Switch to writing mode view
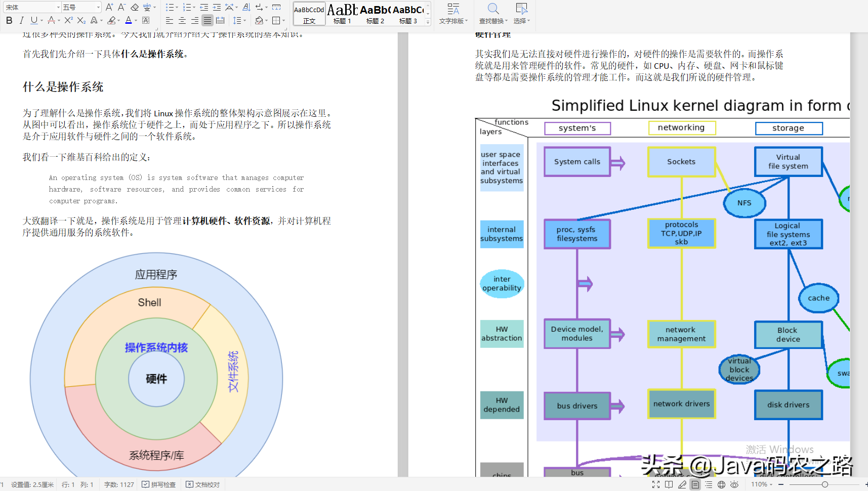Image resolution: width=868 pixels, height=491 pixels. point(682,484)
